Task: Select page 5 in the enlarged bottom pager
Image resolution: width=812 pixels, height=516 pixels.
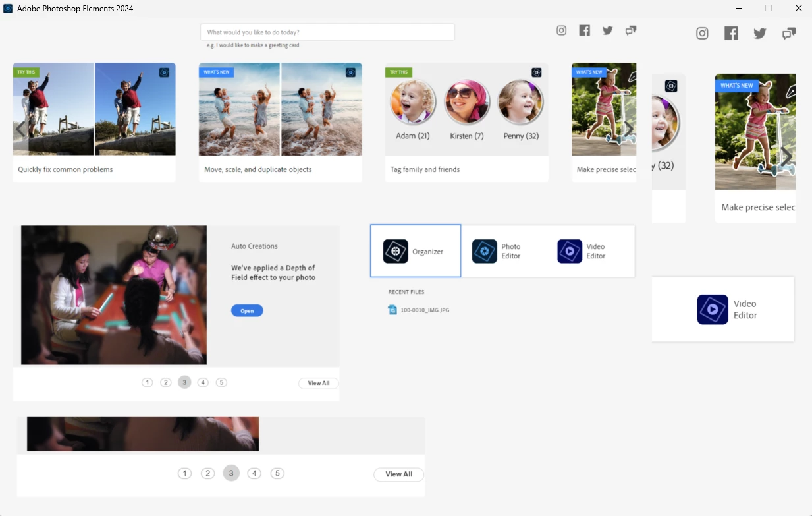Action: click(277, 473)
